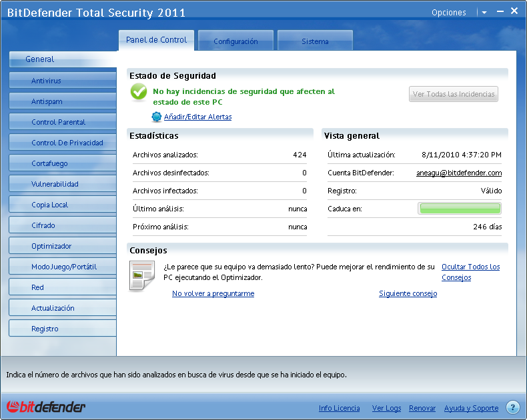The width and height of the screenshot is (527, 420).
Task: Open the Cortafuego section
Action: pyautogui.click(x=63, y=163)
